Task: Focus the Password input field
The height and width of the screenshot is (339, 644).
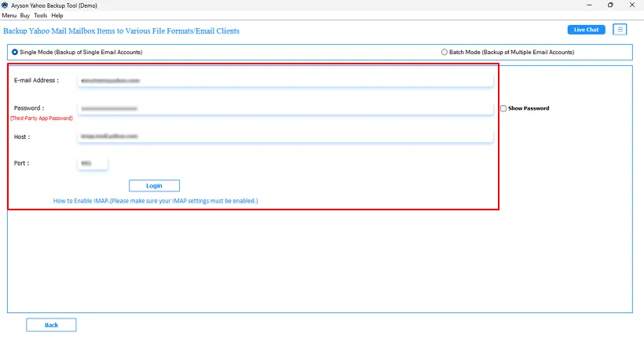Action: click(x=285, y=108)
